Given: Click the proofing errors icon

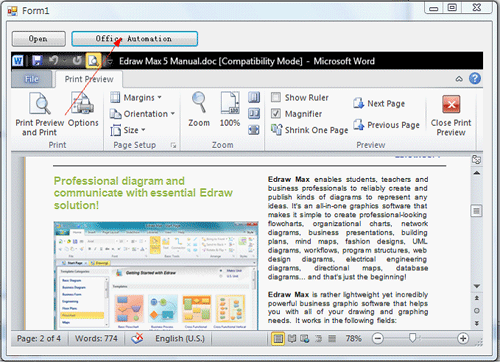Looking at the screenshot, I should coord(137,338).
